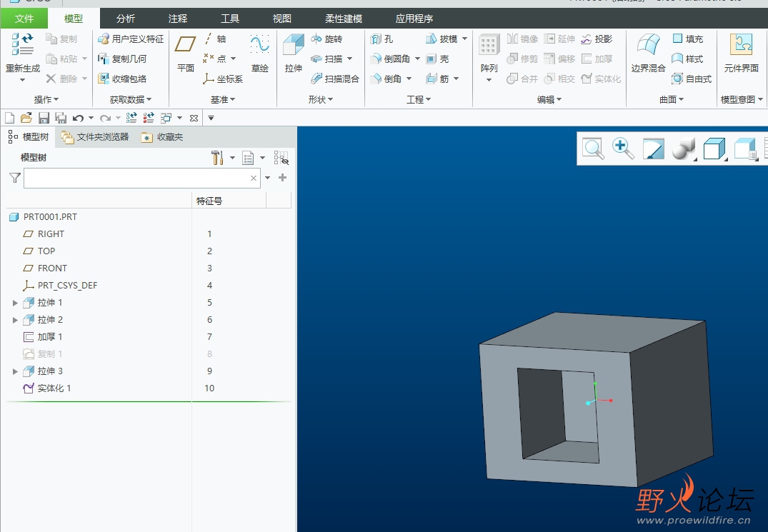This screenshot has height=532, width=768.
Task: Click the open file folder icon
Action: 26,118
